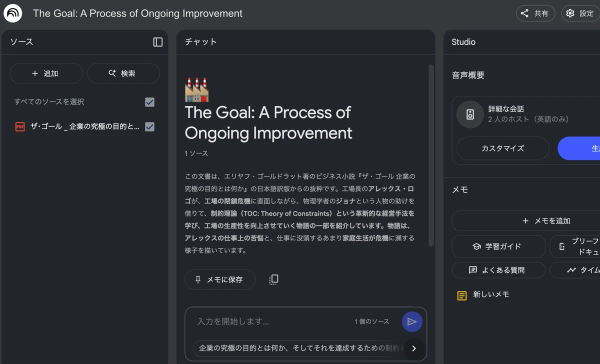Click the 詳細な会話 audio card text

[x=506, y=109]
